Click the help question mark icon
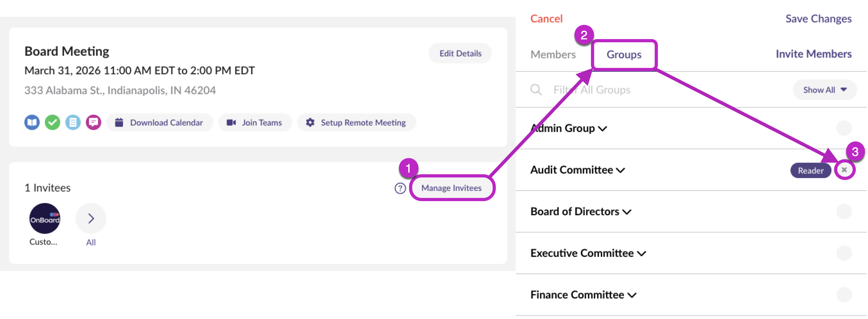Screen dimensions: 868x319 pos(400,188)
